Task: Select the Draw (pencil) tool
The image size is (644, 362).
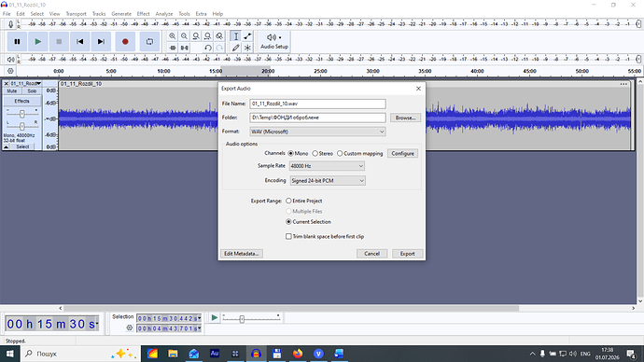Action: point(236,48)
